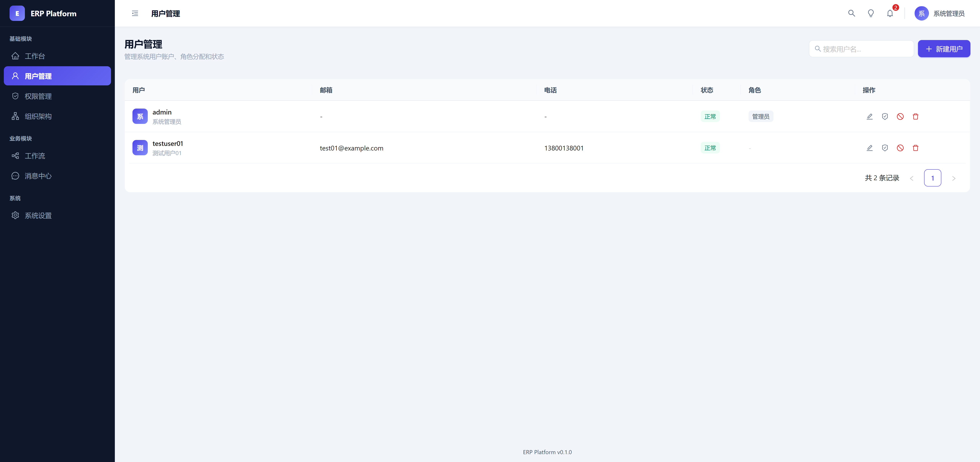Viewport: 980px width, 462px height.
Task: Go to previous page arrow
Action: (911, 178)
